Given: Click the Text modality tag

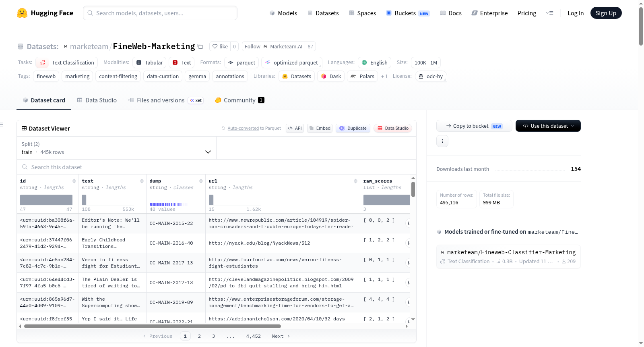Looking at the screenshot, I should (182, 62).
